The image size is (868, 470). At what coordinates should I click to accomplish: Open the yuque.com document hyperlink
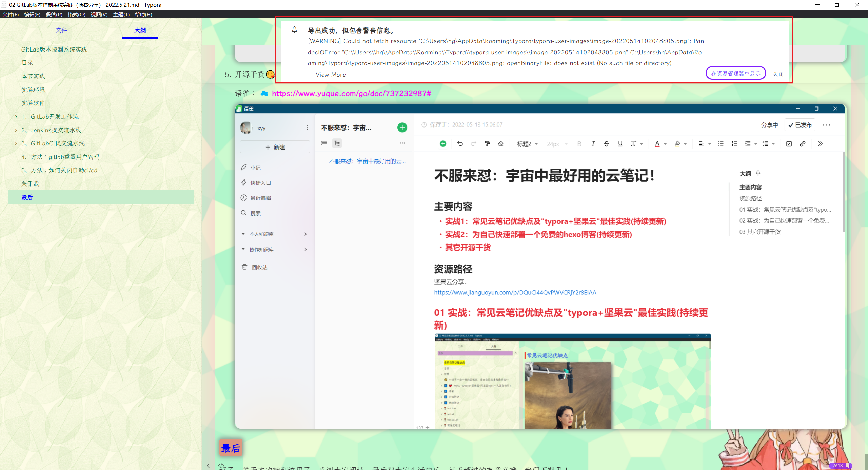pos(351,94)
